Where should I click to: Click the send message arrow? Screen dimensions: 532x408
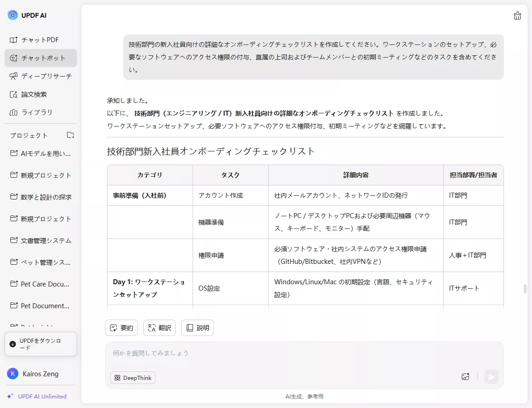[x=491, y=377]
